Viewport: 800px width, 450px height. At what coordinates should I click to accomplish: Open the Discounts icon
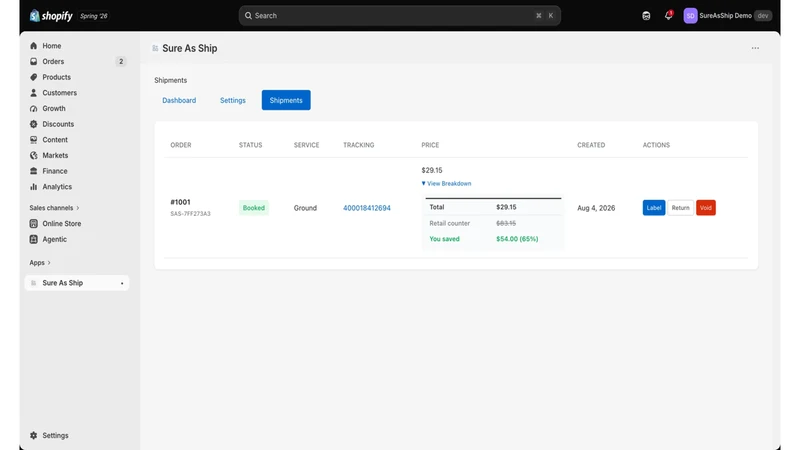click(x=34, y=124)
